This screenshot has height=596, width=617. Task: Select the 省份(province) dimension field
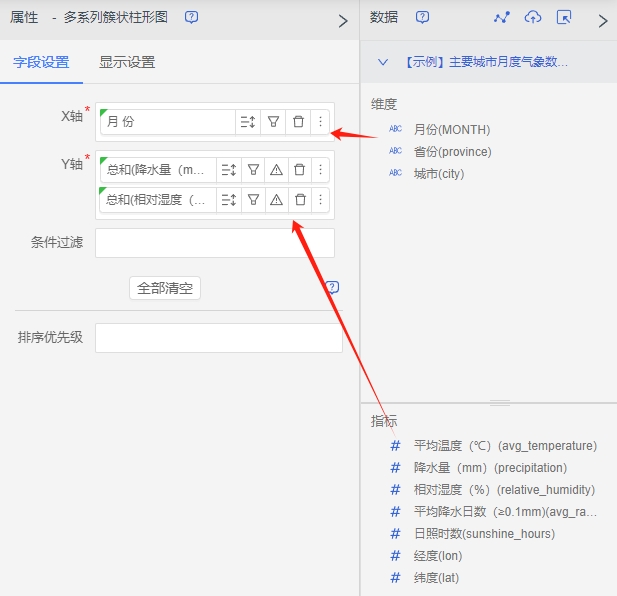(x=452, y=151)
